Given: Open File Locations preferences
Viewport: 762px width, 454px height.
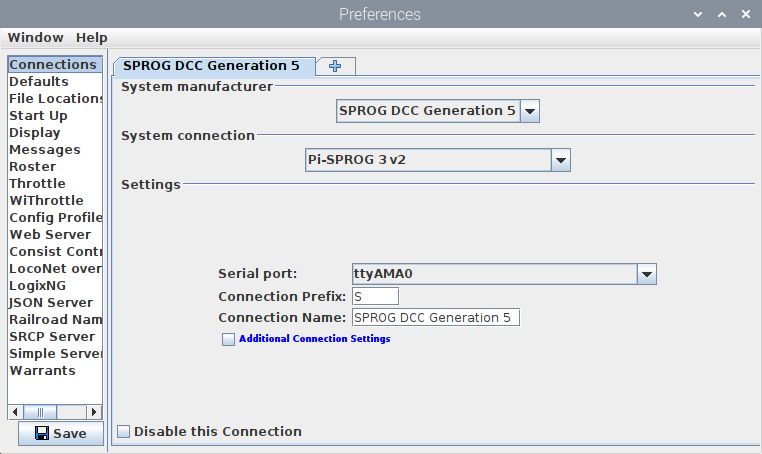Looking at the screenshot, I should pyautogui.click(x=55, y=99).
